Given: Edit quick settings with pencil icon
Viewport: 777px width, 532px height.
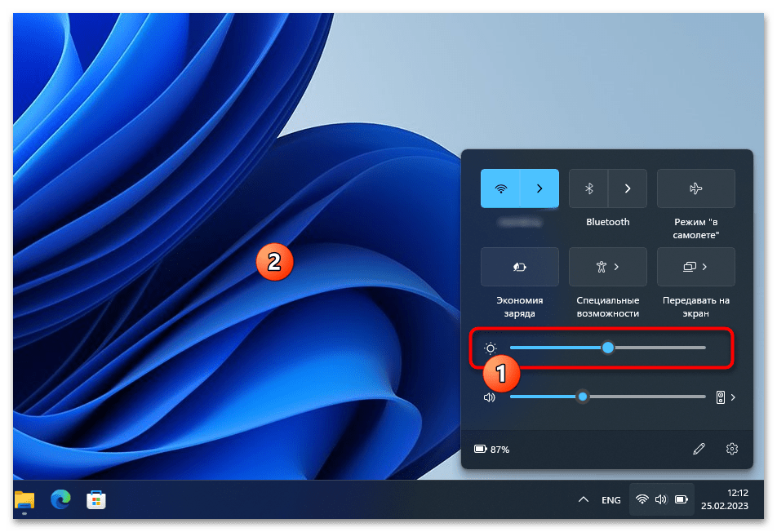Looking at the screenshot, I should click(699, 449).
